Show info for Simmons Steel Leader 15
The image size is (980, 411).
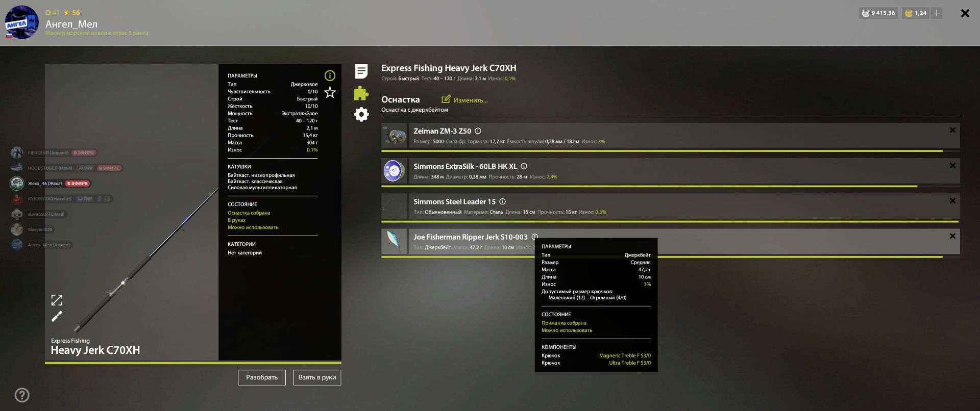502,201
